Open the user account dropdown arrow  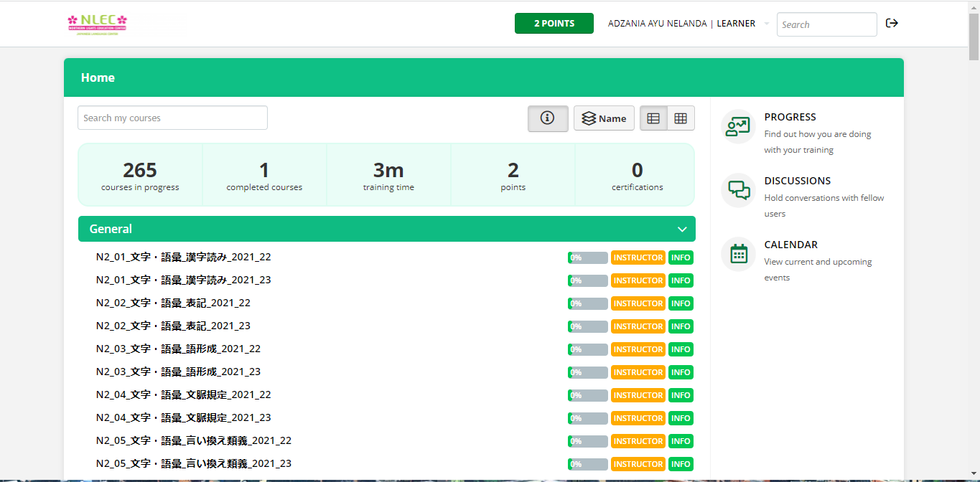766,24
